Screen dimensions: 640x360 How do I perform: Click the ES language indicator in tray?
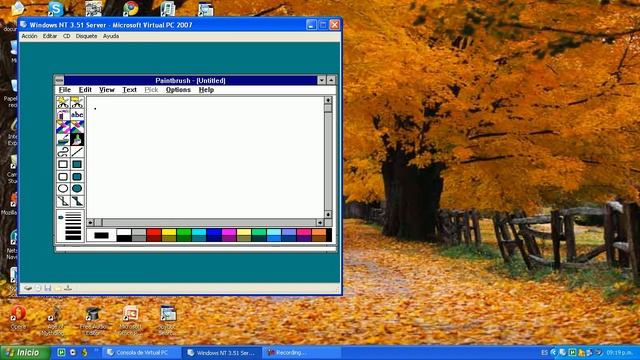click(x=544, y=352)
